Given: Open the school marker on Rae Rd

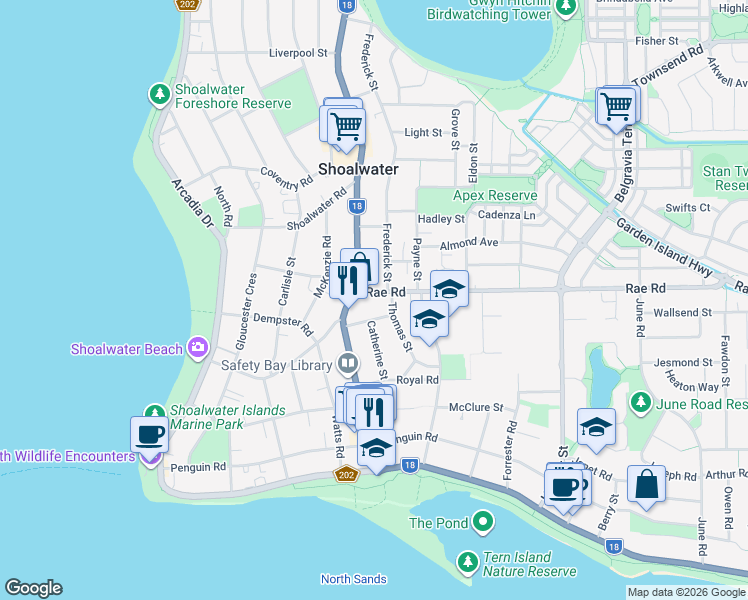Looking at the screenshot, I should pyautogui.click(x=450, y=289).
